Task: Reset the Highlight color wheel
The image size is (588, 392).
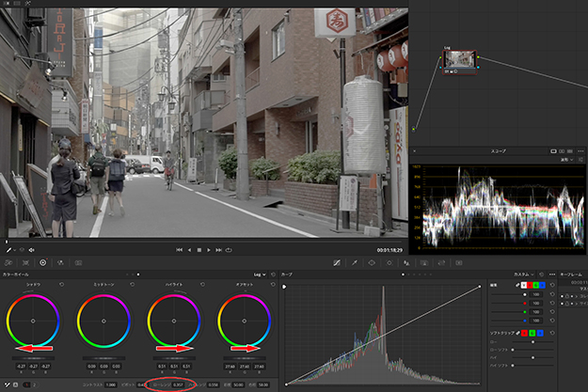Action: click(x=202, y=284)
